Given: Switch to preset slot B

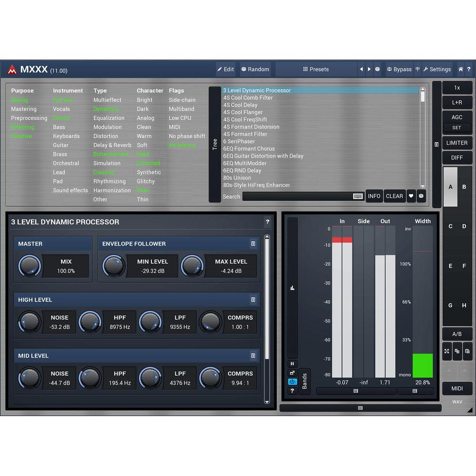Looking at the screenshot, I should click(464, 187).
